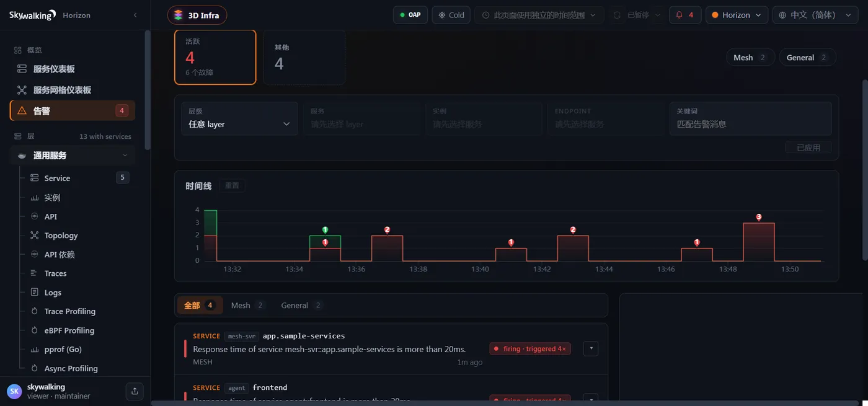Open the Logs icon item
This screenshot has height=406, width=868.
[x=35, y=292]
